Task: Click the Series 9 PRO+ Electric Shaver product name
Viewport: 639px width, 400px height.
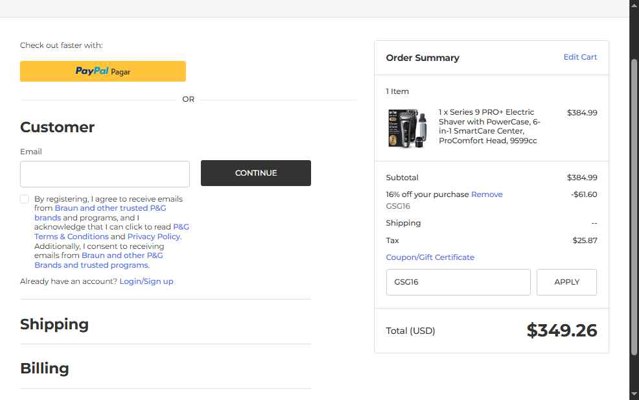Action: click(x=489, y=126)
